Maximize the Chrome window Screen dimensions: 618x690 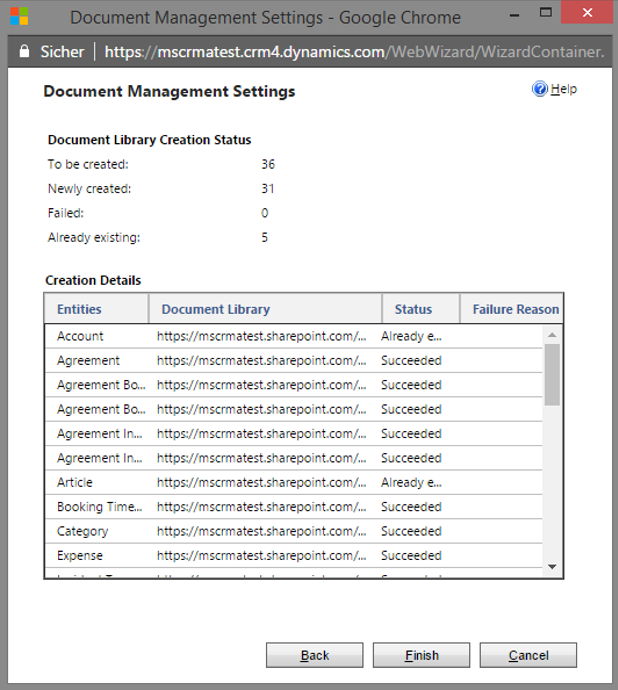[x=546, y=13]
